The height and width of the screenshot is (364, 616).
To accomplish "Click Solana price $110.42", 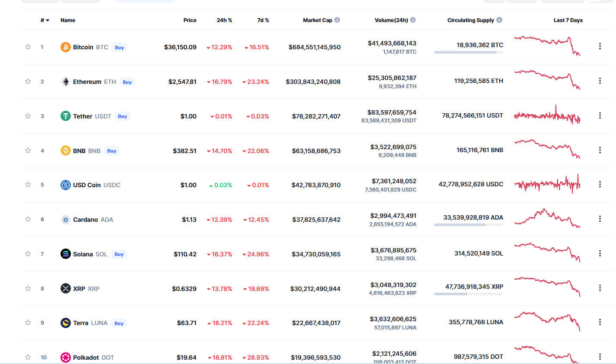I will (185, 254).
